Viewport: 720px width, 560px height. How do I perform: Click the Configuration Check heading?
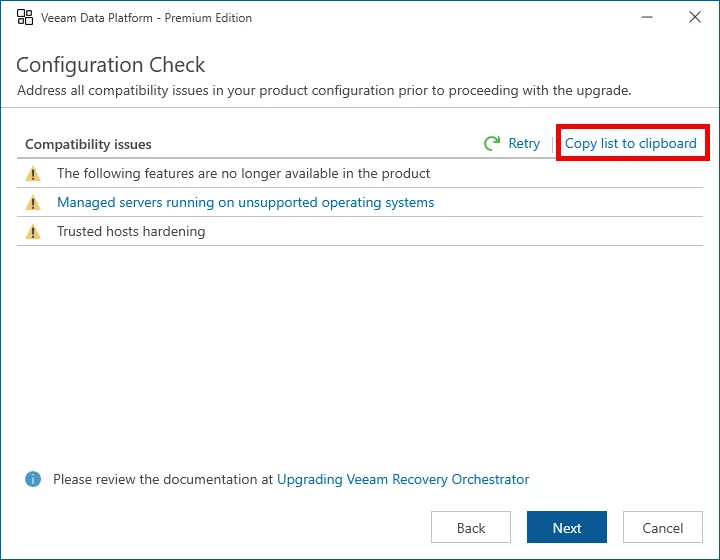click(111, 65)
